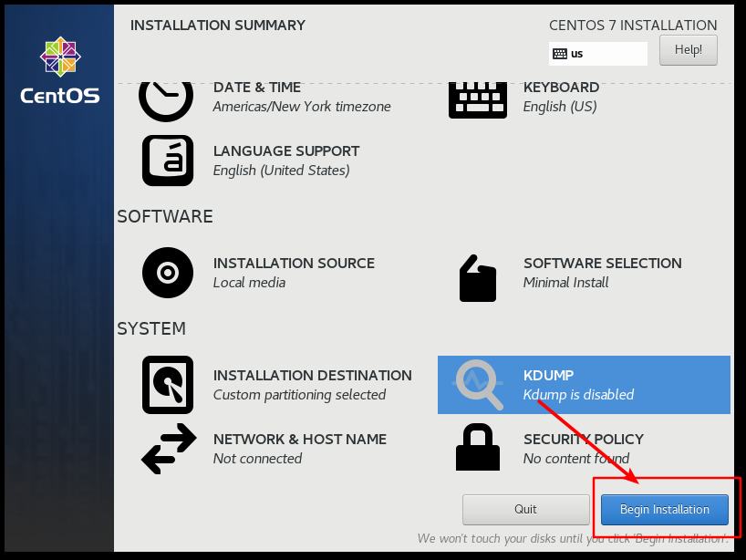Click 'English (US)' keyboard status text
746x560 pixels.
point(560,107)
